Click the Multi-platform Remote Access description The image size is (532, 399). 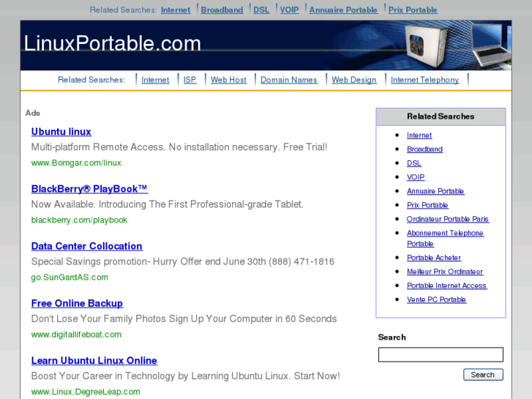point(179,147)
